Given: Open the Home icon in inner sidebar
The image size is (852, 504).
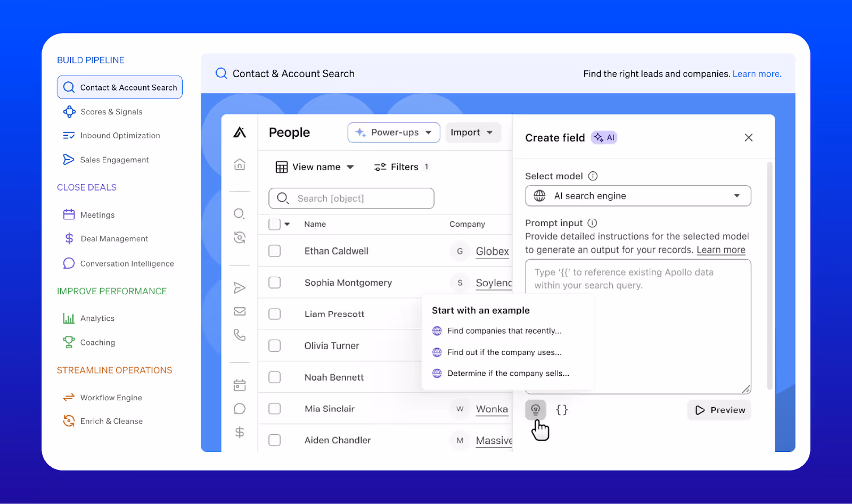Looking at the screenshot, I should pyautogui.click(x=240, y=164).
